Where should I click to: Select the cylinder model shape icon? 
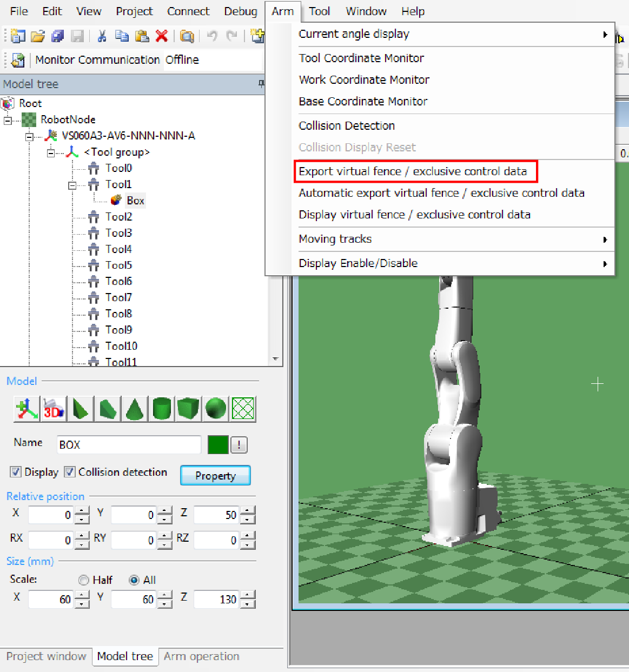pos(162,409)
